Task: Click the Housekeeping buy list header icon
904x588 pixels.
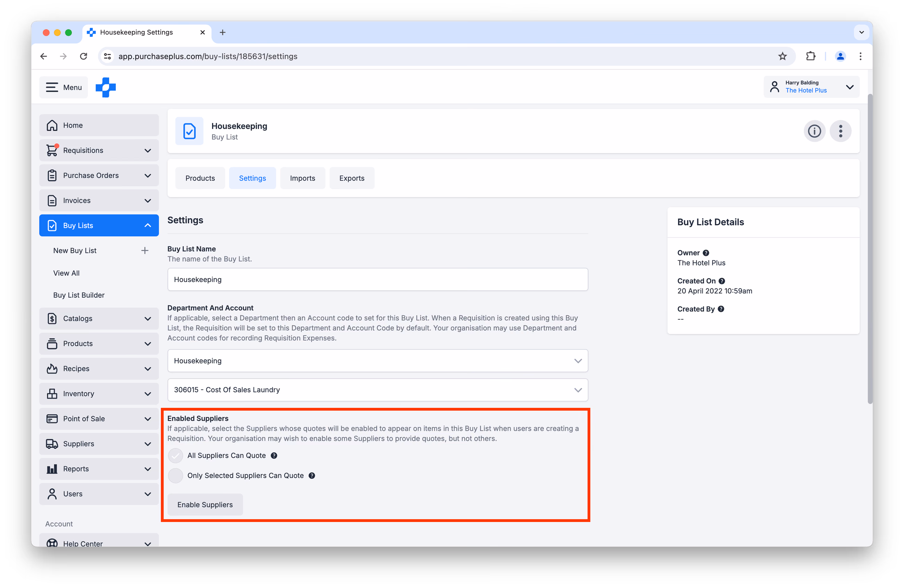Action: [189, 131]
